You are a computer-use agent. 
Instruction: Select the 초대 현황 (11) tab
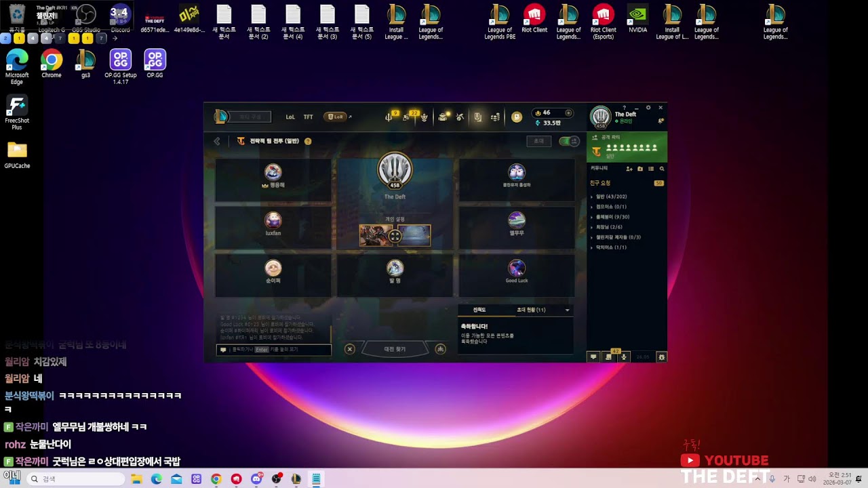(x=531, y=310)
